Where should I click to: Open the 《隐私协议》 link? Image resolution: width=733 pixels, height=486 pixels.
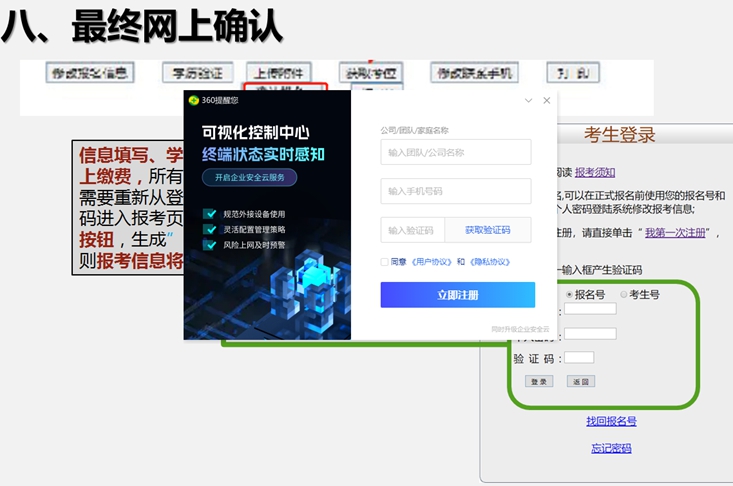pyautogui.click(x=489, y=262)
